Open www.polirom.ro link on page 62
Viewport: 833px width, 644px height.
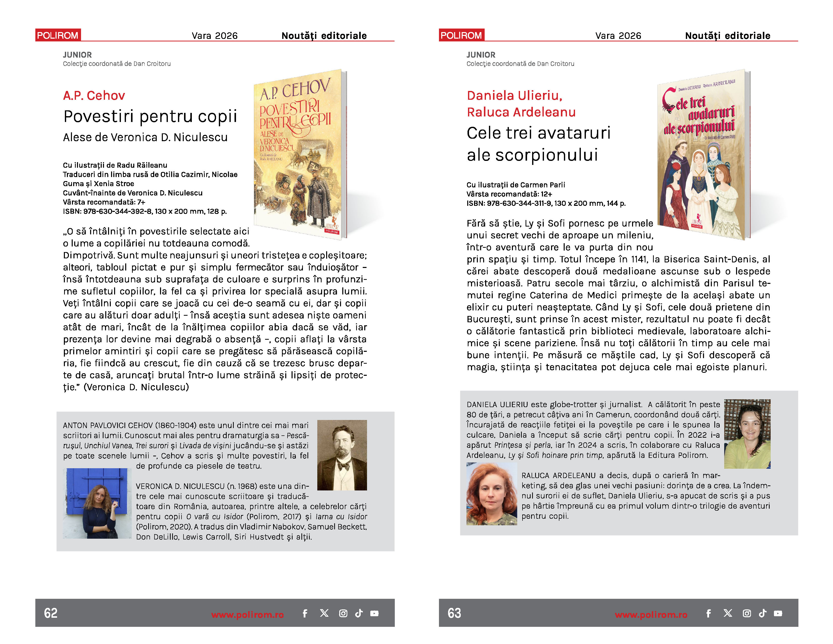coord(248,615)
